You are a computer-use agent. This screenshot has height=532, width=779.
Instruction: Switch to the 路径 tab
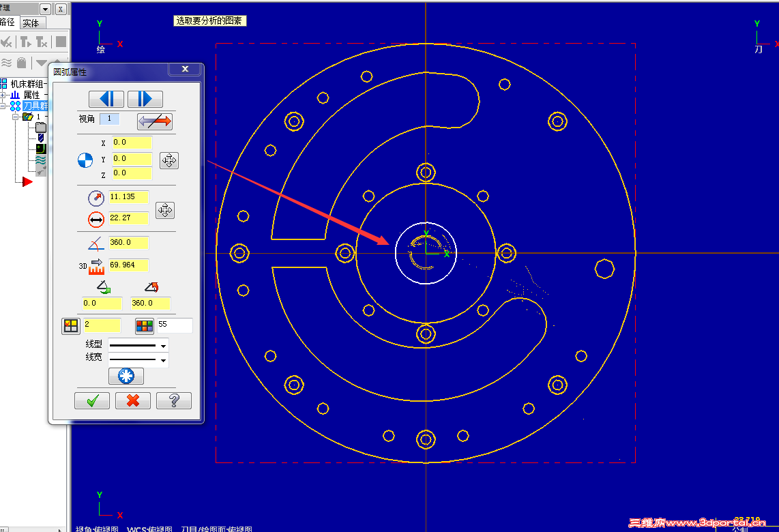(x=8, y=23)
